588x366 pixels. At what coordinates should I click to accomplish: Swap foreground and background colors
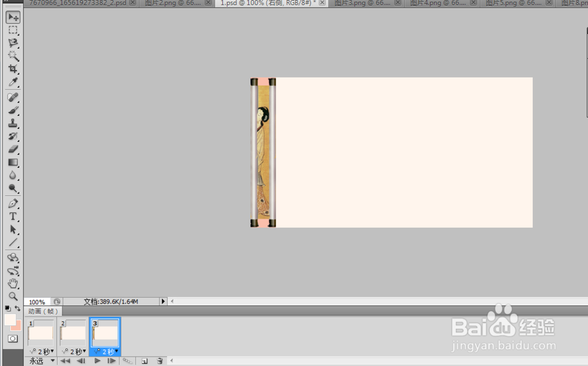click(17, 308)
